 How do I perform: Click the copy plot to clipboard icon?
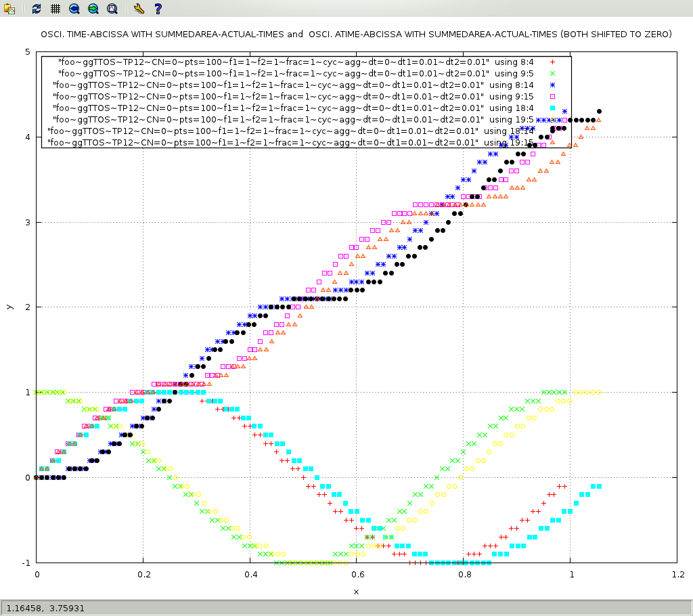coord(9,9)
